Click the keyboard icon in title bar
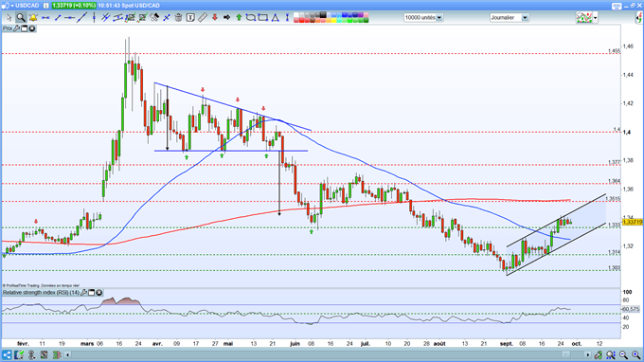This screenshot has width=644, height=362. (x=617, y=6)
